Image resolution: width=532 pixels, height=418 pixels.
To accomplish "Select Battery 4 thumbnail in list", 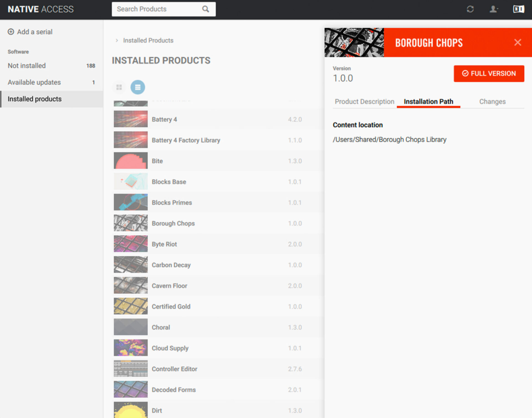I will (x=131, y=119).
